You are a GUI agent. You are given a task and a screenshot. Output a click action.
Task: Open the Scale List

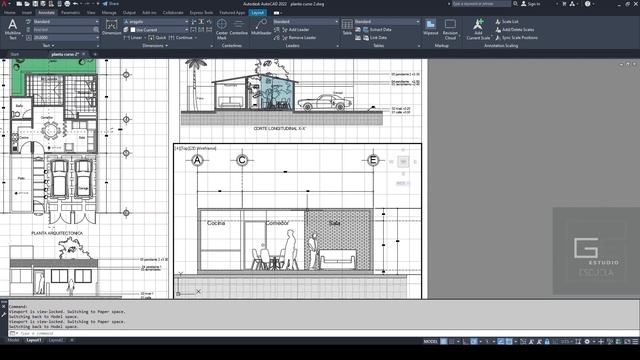coord(507,21)
